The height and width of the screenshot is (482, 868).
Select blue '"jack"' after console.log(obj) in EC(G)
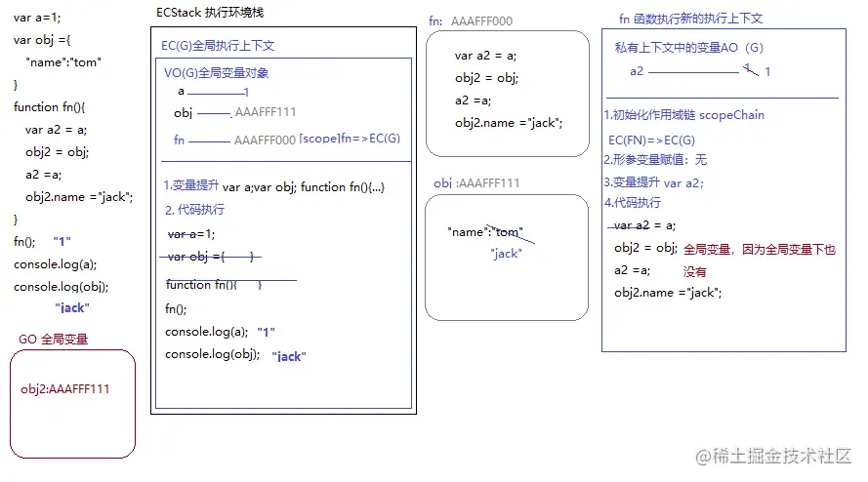point(289,357)
